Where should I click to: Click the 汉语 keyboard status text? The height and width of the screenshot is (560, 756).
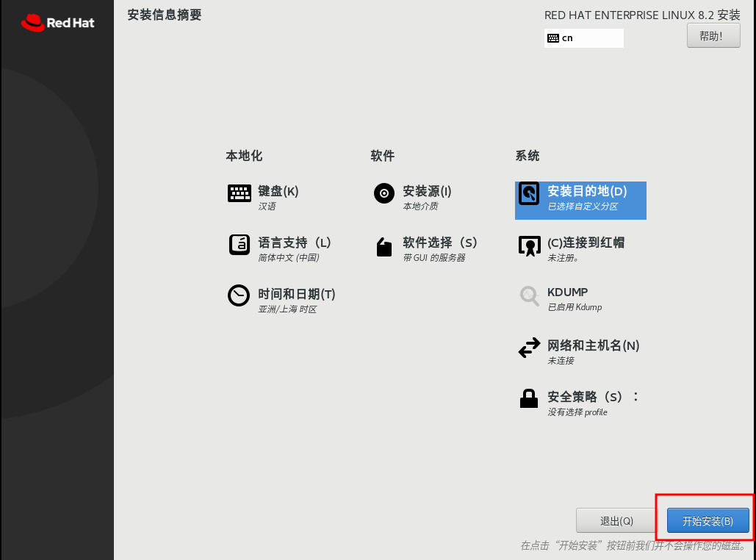point(267,207)
